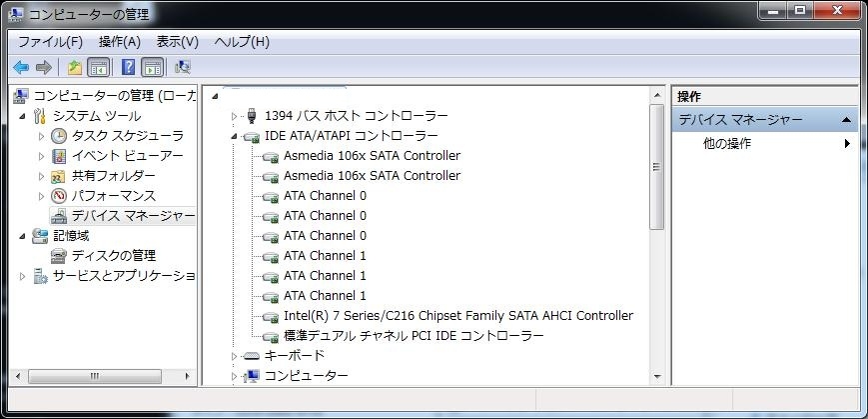Viewport: 868px width, 419px height.
Task: Collapse the デバイス マネージャー actions header
Action: tap(846, 120)
